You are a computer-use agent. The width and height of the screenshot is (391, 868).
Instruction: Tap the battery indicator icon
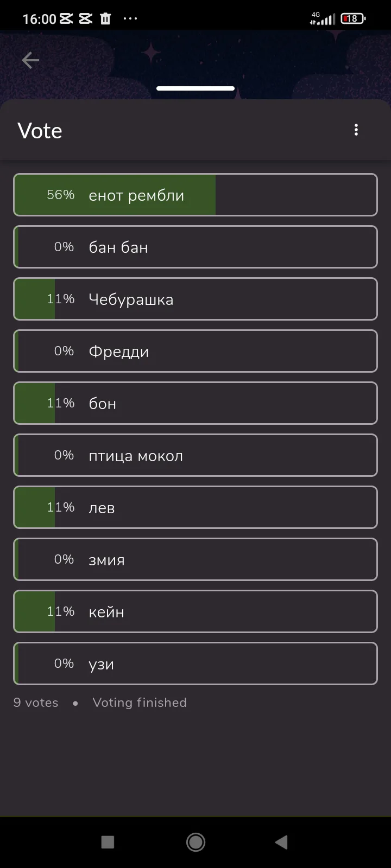[x=353, y=19]
